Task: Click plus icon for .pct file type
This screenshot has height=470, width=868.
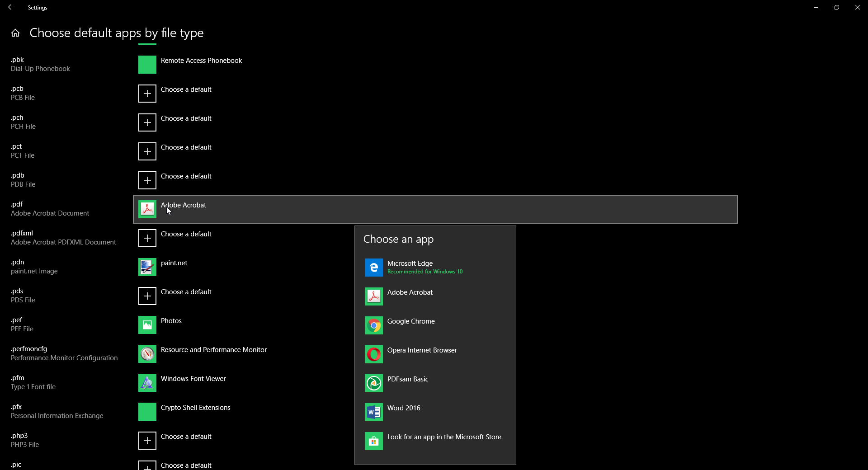Action: point(147,151)
